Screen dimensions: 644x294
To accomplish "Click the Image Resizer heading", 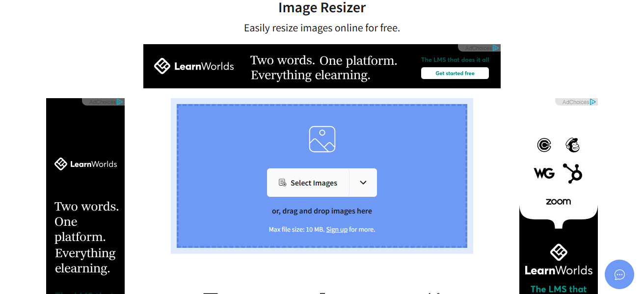I will (322, 8).
